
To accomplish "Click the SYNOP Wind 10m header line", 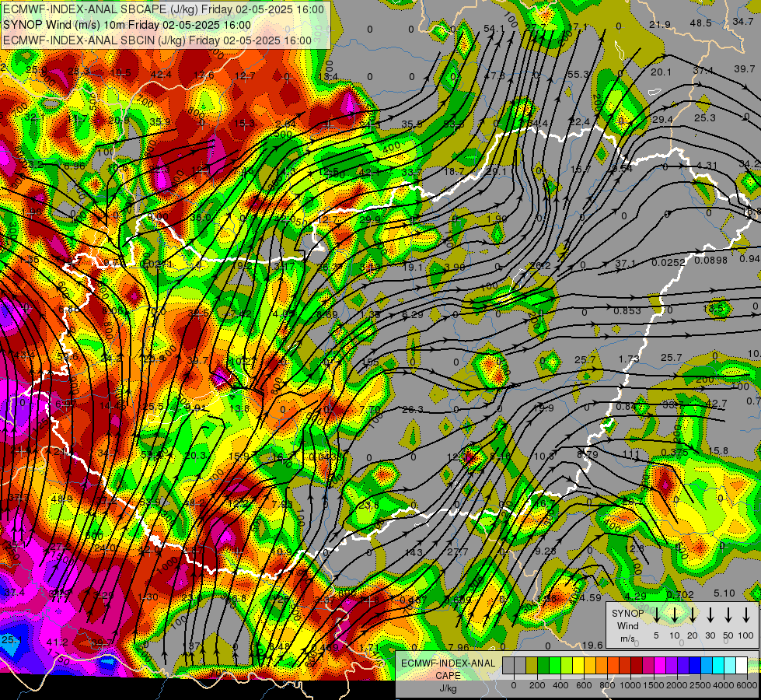I will pyautogui.click(x=127, y=25).
